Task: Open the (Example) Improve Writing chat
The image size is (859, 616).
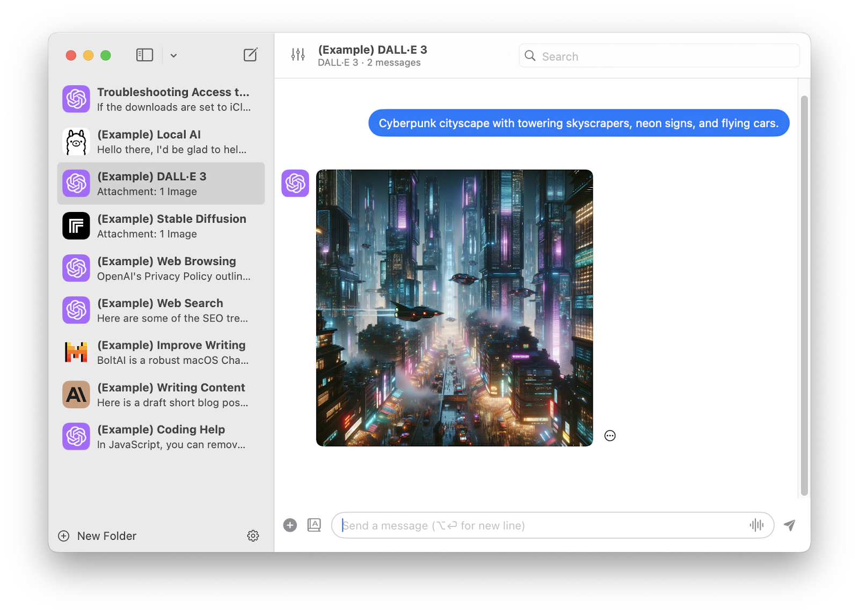Action: pyautogui.click(x=161, y=353)
